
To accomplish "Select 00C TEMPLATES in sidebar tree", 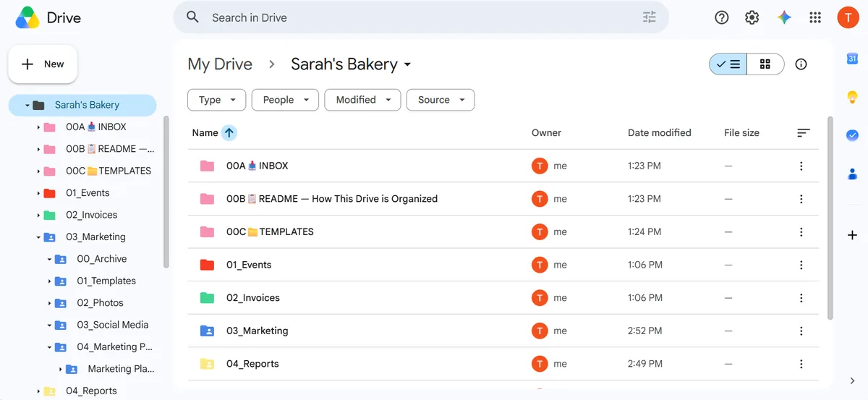I will tap(109, 171).
